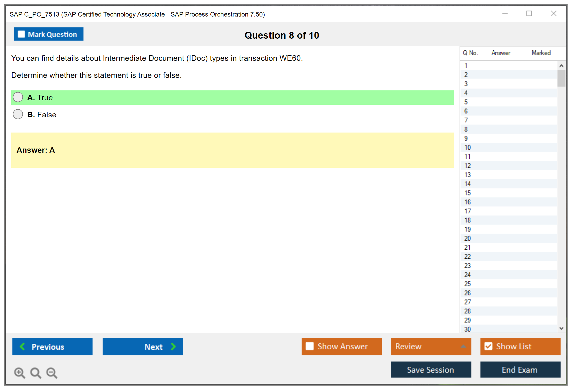Select radio option B. False
The width and height of the screenshot is (574, 392).
(18, 114)
